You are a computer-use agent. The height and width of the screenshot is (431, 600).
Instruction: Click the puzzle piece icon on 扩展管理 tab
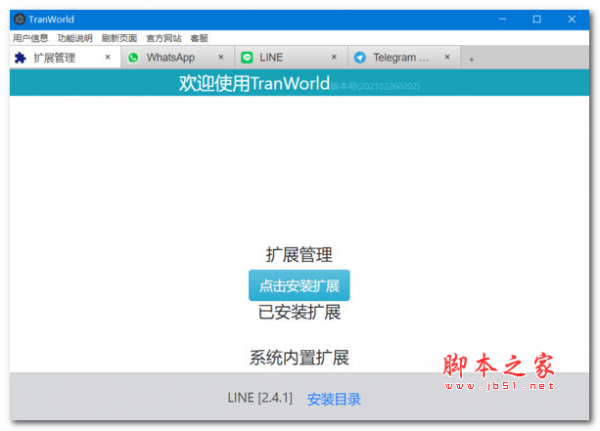(x=20, y=58)
